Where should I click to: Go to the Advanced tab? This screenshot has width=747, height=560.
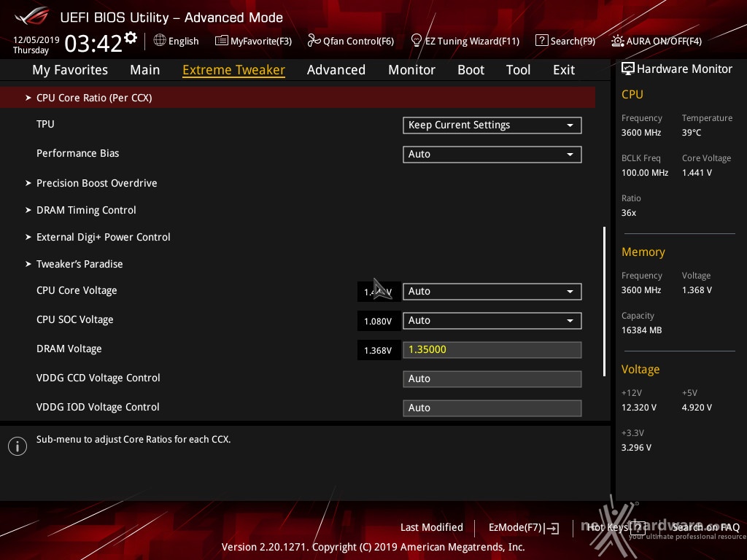pos(336,70)
